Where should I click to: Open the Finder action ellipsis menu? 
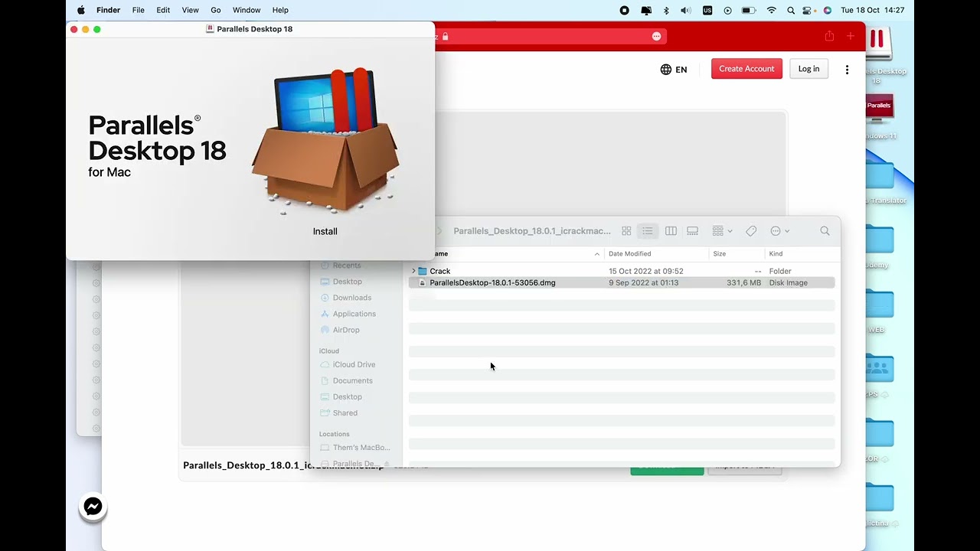tap(779, 231)
